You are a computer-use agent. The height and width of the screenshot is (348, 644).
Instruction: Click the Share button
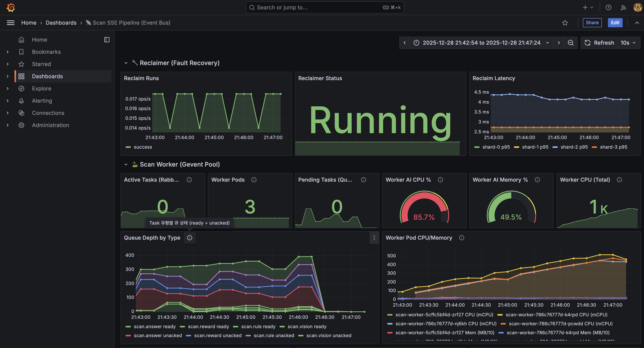pos(592,23)
